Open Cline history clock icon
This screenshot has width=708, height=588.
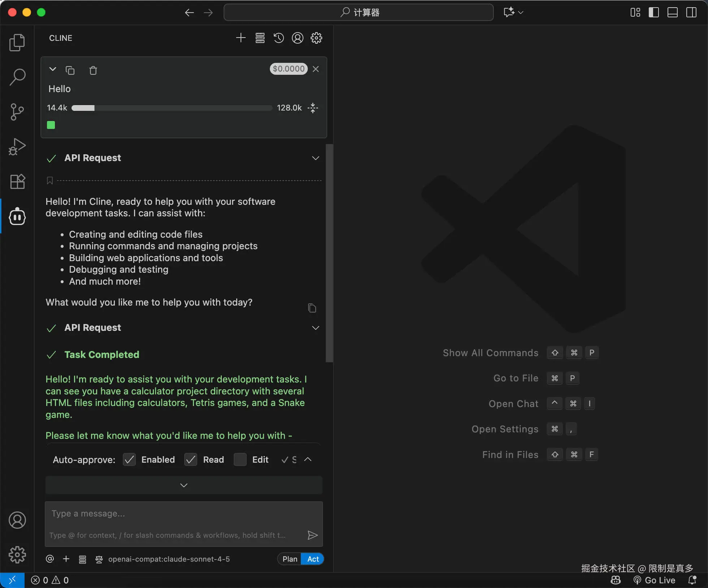coord(279,38)
